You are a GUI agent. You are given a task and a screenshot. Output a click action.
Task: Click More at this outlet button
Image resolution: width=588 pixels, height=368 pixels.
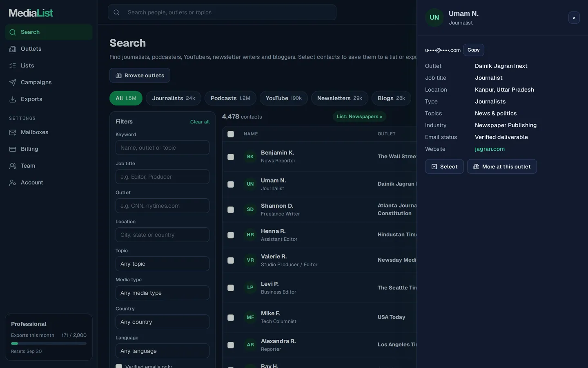point(502,166)
